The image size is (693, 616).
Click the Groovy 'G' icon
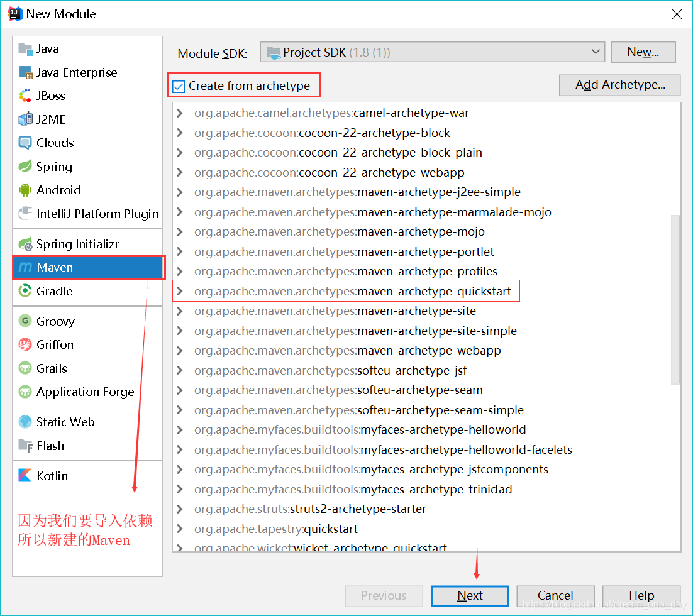[25, 321]
